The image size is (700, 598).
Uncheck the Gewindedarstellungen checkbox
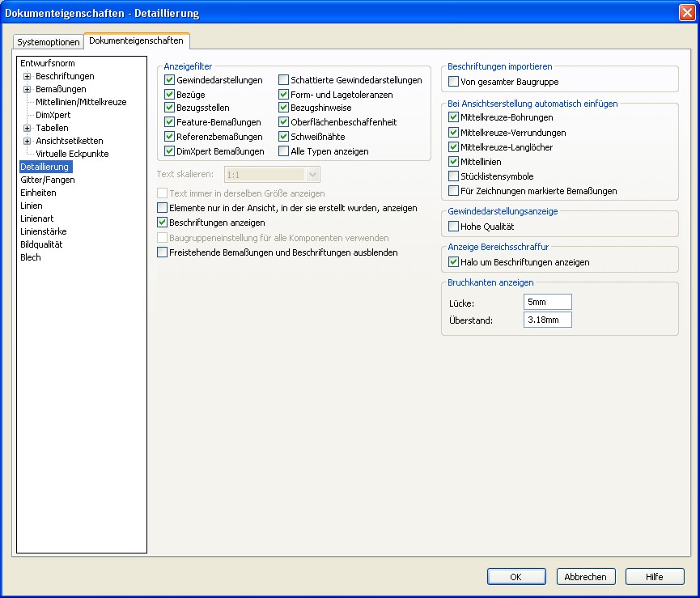[169, 80]
